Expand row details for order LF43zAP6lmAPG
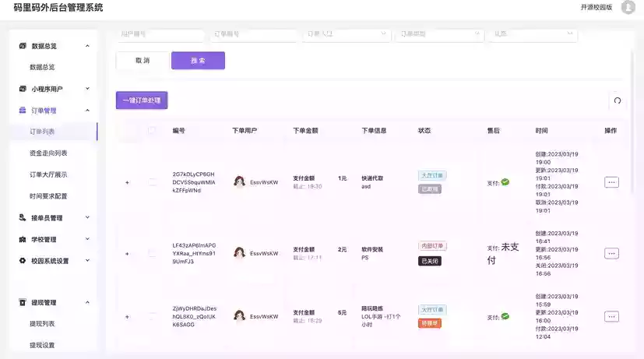The image size is (644, 359). tap(127, 254)
